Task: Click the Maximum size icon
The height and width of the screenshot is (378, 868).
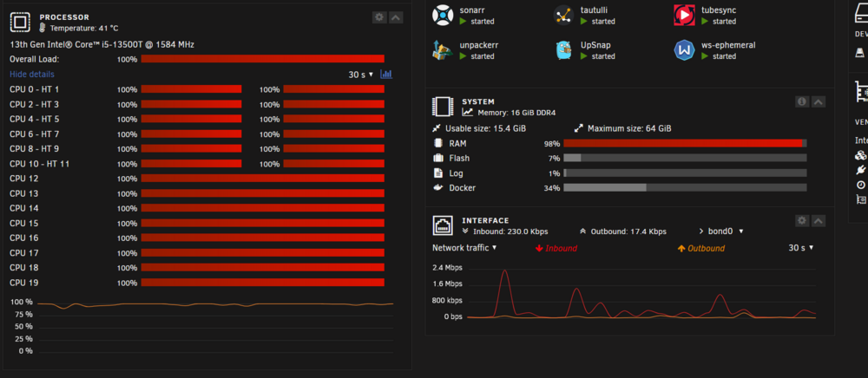Action: pyautogui.click(x=579, y=128)
